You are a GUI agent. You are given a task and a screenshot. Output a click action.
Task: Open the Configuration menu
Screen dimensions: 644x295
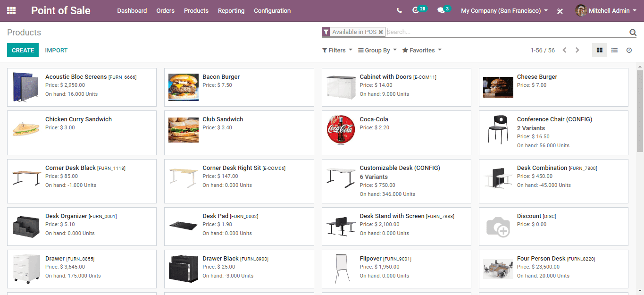click(x=272, y=10)
